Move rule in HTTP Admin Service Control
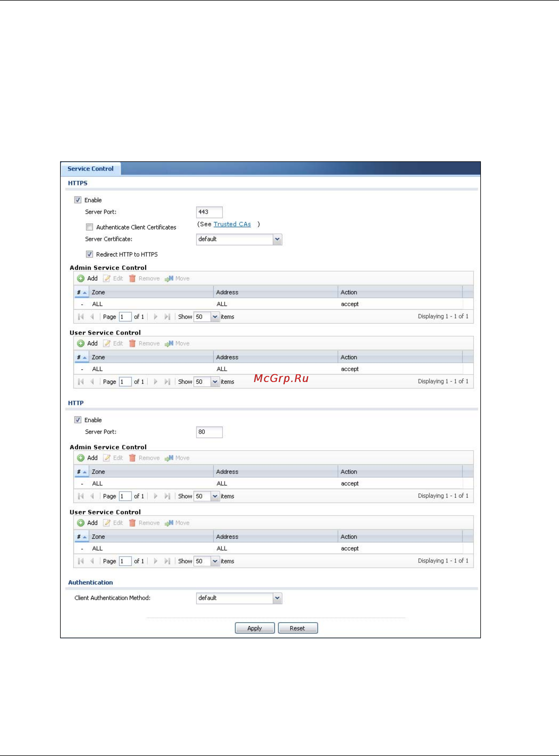This screenshot has width=559, height=756. tap(177, 458)
